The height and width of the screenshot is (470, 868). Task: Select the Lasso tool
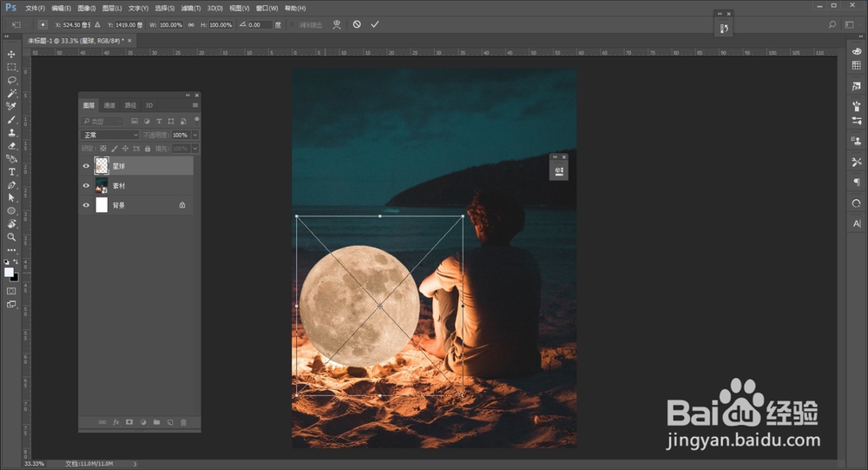(11, 81)
